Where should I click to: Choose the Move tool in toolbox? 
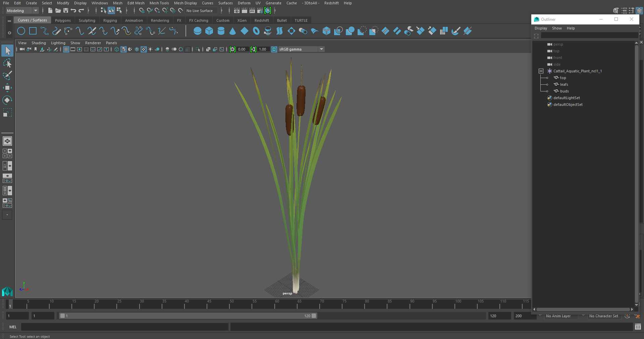(x=7, y=88)
